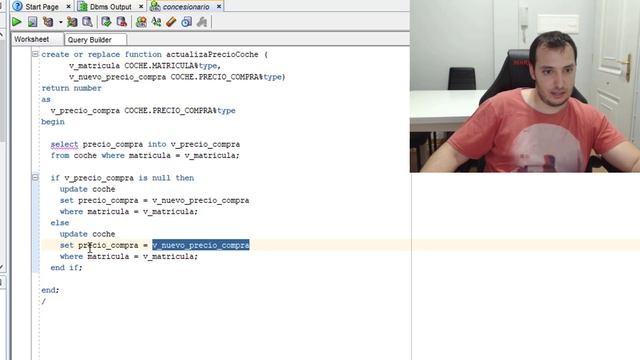
Task: Click 'from coche where matricula' line
Action: click(145, 156)
